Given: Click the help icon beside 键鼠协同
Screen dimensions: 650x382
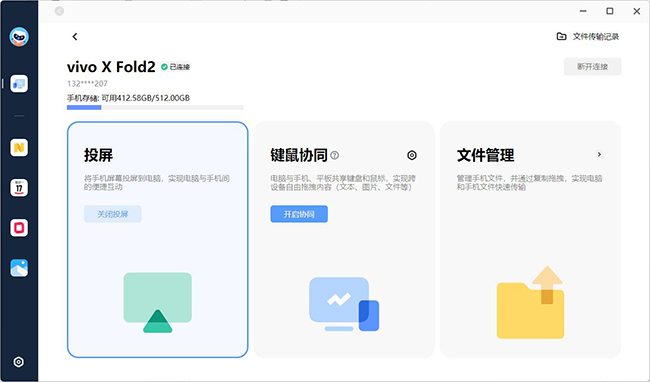Looking at the screenshot, I should click(335, 155).
